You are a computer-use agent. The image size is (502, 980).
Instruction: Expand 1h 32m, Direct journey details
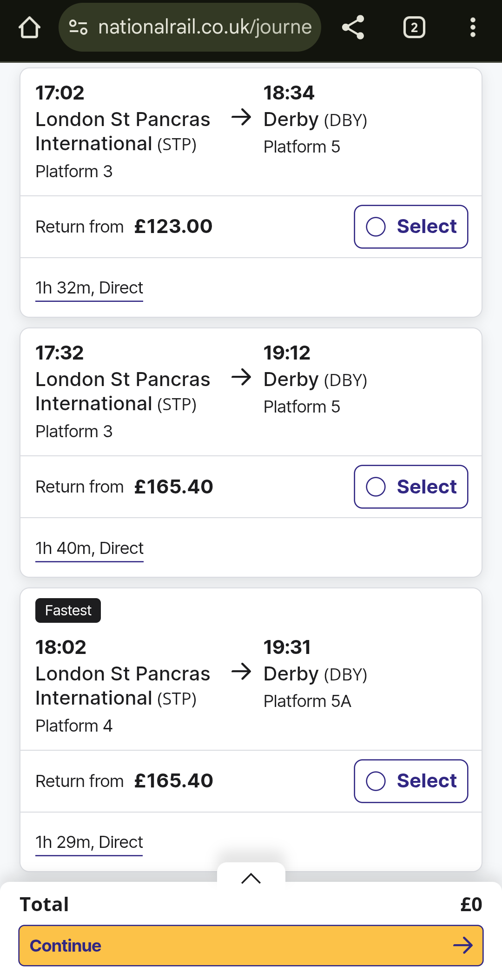89,288
